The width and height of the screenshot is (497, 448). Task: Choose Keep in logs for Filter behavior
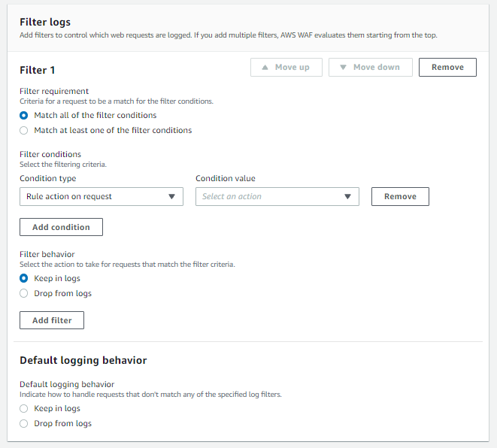(25, 279)
